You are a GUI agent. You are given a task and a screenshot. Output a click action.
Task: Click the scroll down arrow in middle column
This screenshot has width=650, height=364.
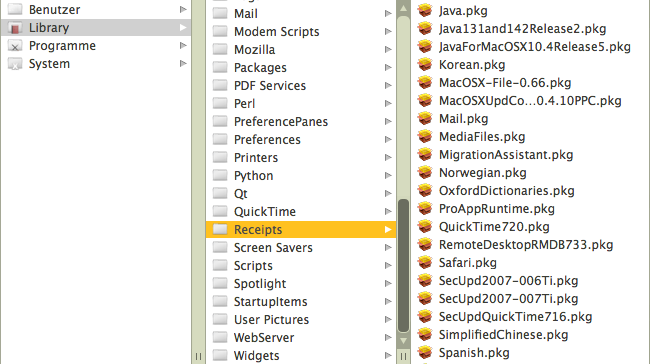(403, 341)
